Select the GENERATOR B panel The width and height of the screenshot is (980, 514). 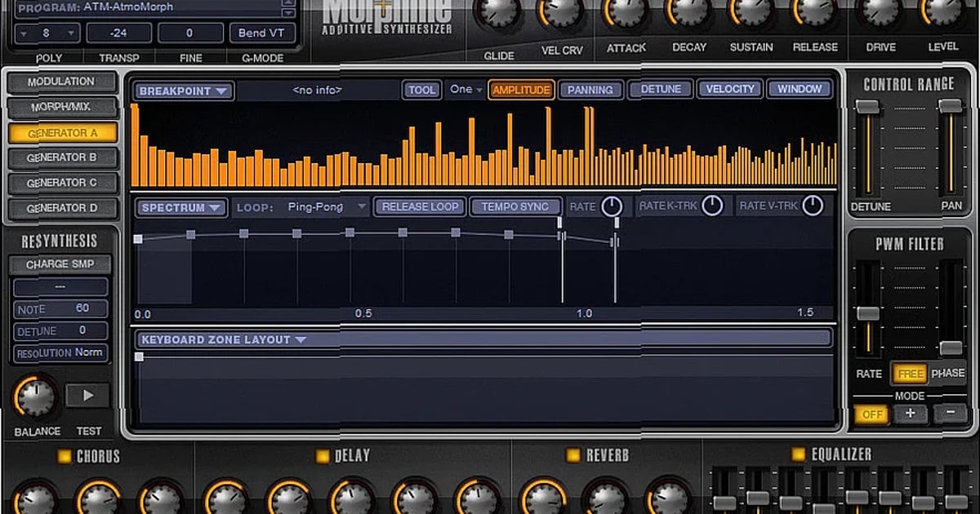[x=62, y=157]
